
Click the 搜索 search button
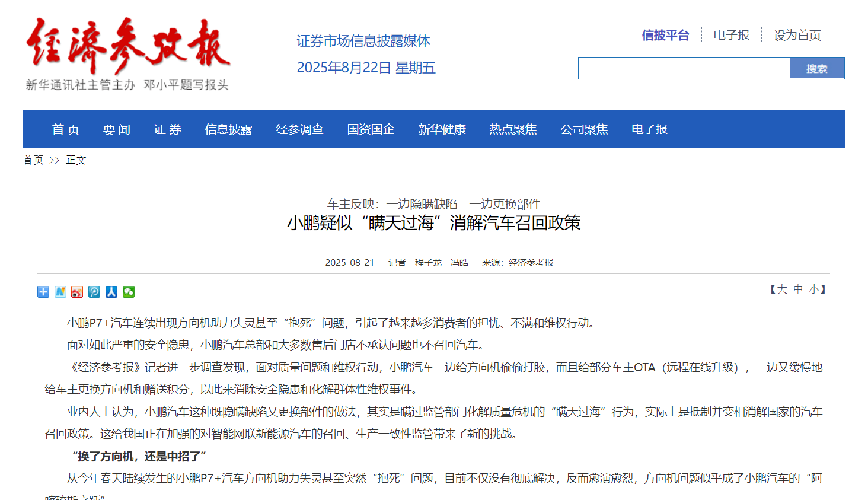817,68
